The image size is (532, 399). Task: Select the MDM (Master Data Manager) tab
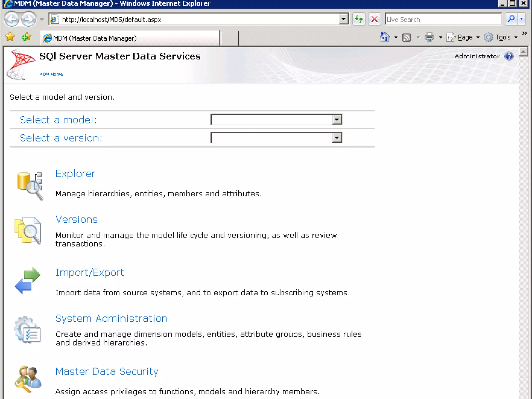[x=130, y=38]
